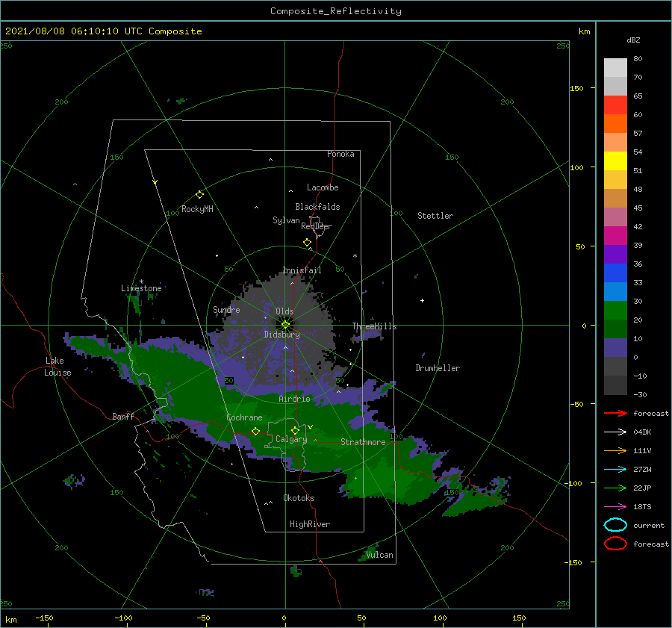Pick the bright green 30–20 dBZ swatch
The height and width of the screenshot is (628, 672).
[615, 311]
